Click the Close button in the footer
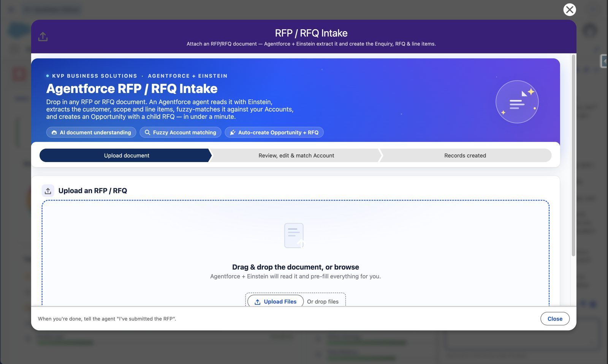This screenshot has height=364, width=608. pyautogui.click(x=555, y=319)
